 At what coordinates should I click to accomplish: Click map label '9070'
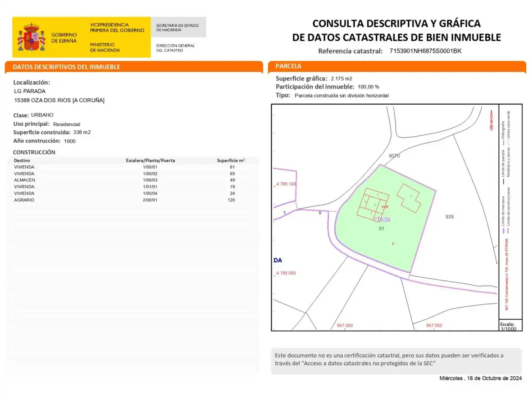coord(394,156)
